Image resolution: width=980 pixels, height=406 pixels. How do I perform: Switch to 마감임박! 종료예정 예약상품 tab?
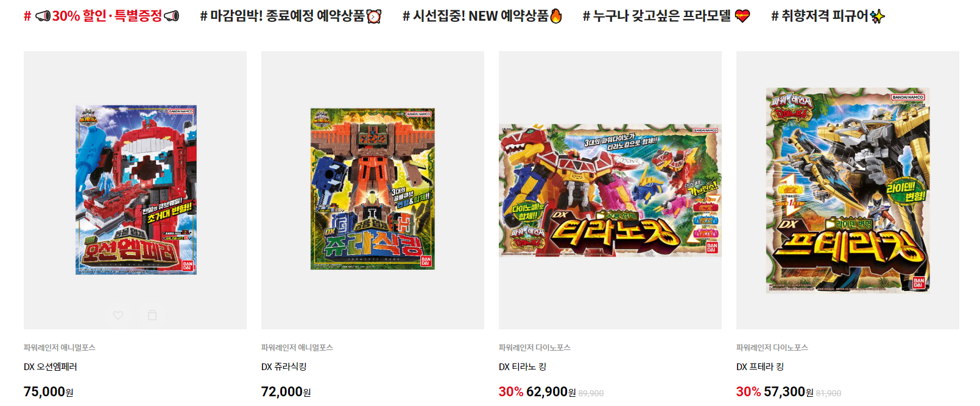[291, 16]
